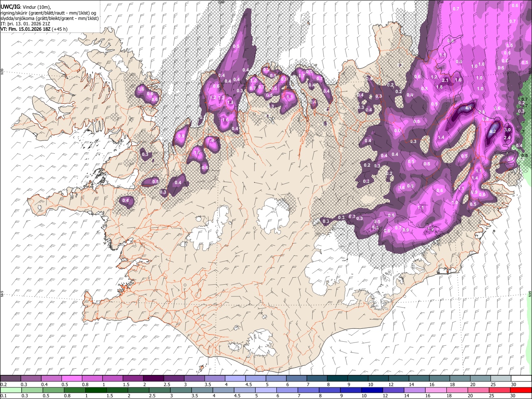Pick the dark blue 10 mm rain legend swatch
Image resolution: width=532 pixels, height=399 pixels.
click(371, 390)
